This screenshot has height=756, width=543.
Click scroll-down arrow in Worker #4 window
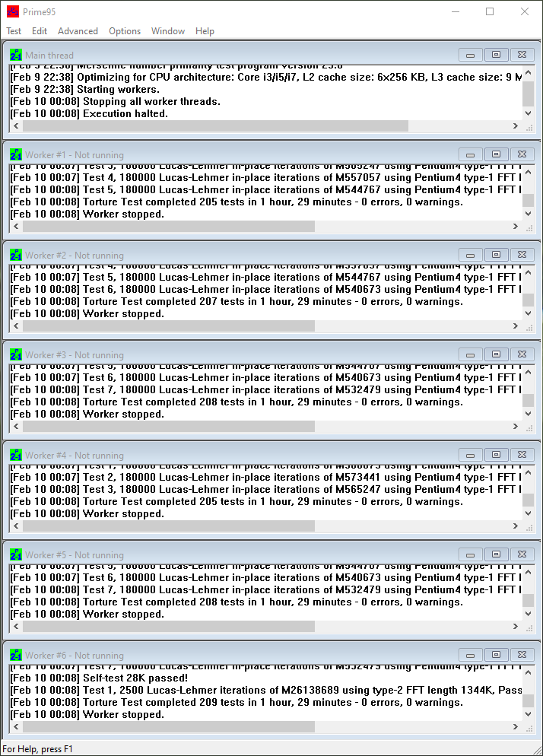[x=529, y=513]
